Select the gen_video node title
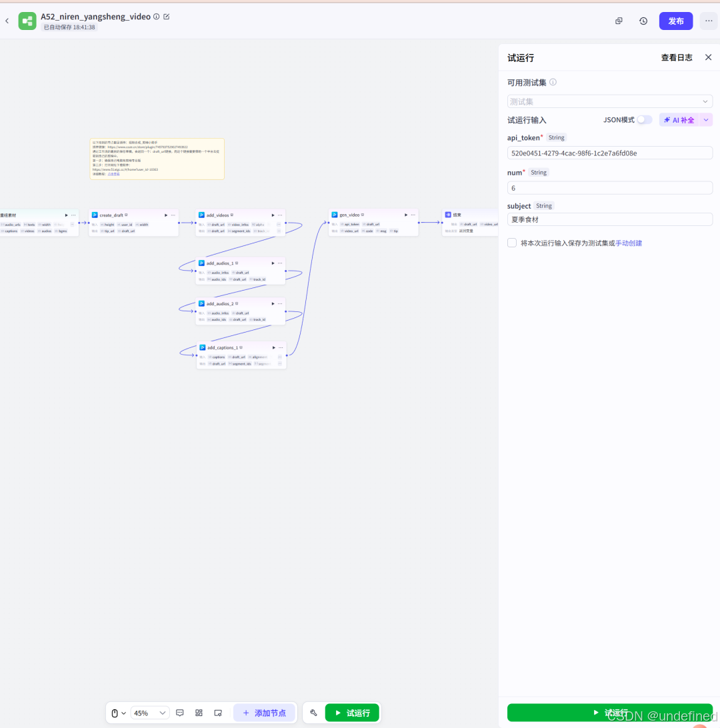This screenshot has height=728, width=720. (349, 215)
